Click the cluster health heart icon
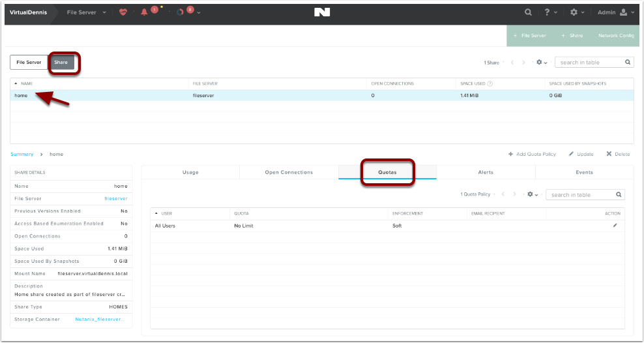The width and height of the screenshot is (644, 343). pos(123,12)
